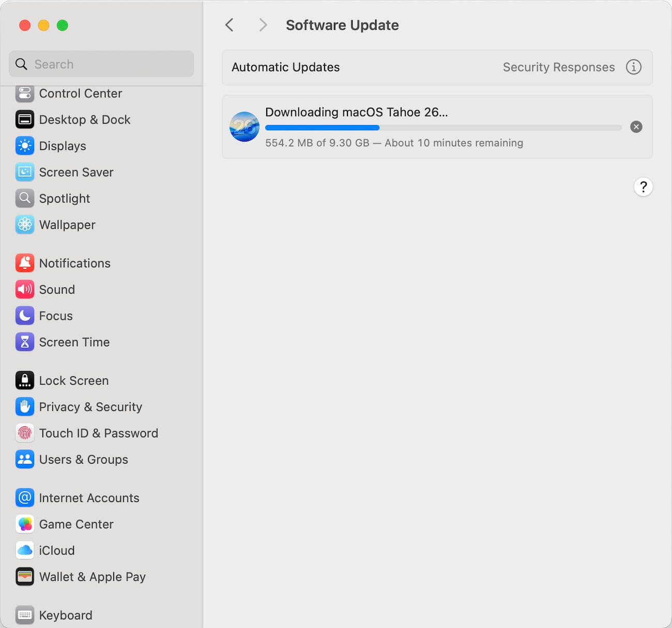672x628 pixels.
Task: Cancel the macOS Tahoe 26 download
Action: click(636, 127)
